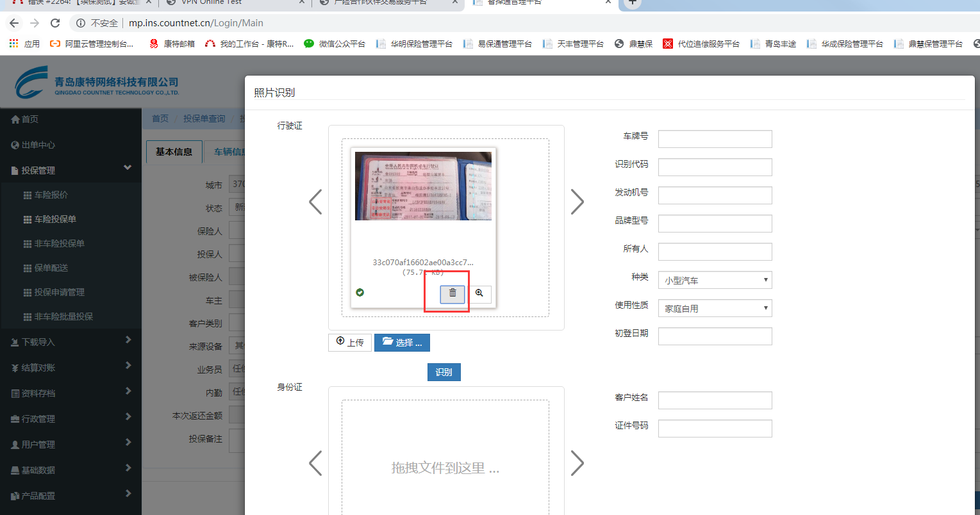Image resolution: width=980 pixels, height=515 pixels.
Task: Open the 使用性质 usage dropdown
Action: tap(715, 308)
